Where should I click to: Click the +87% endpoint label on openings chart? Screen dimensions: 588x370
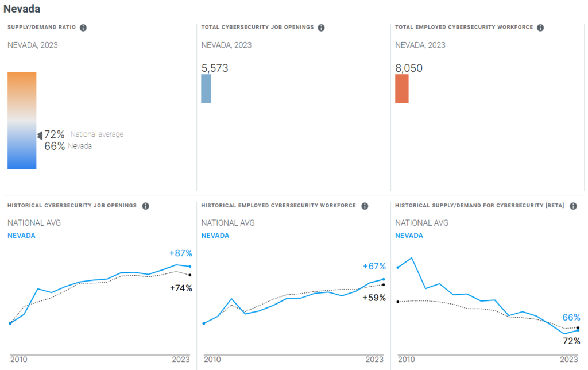[180, 253]
